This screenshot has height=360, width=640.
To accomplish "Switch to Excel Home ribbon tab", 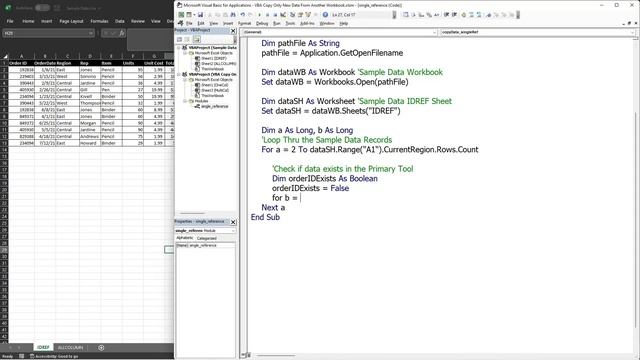I will coord(28,21).
